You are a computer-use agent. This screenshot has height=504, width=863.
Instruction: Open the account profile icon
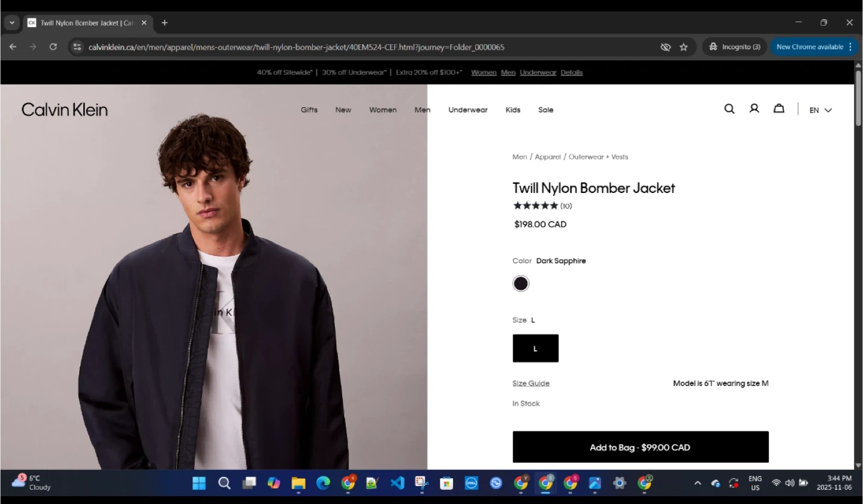click(x=754, y=109)
